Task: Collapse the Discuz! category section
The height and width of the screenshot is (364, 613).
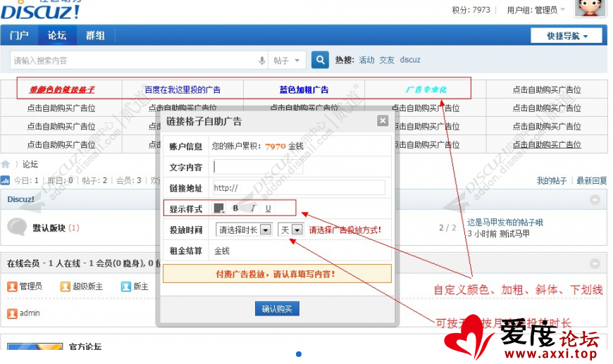Action: [595, 200]
